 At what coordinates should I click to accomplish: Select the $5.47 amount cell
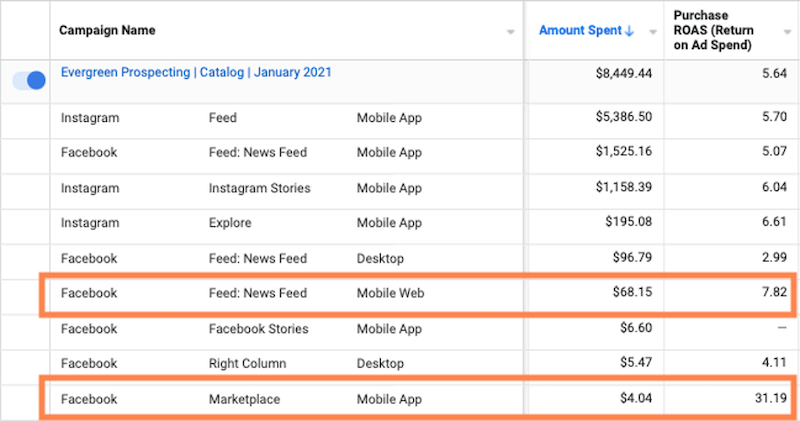pos(636,362)
